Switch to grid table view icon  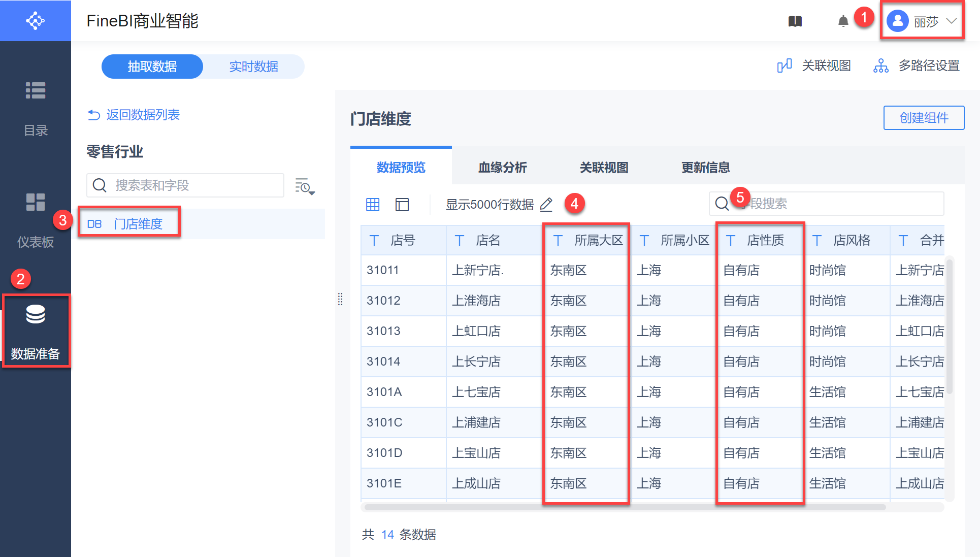373,204
